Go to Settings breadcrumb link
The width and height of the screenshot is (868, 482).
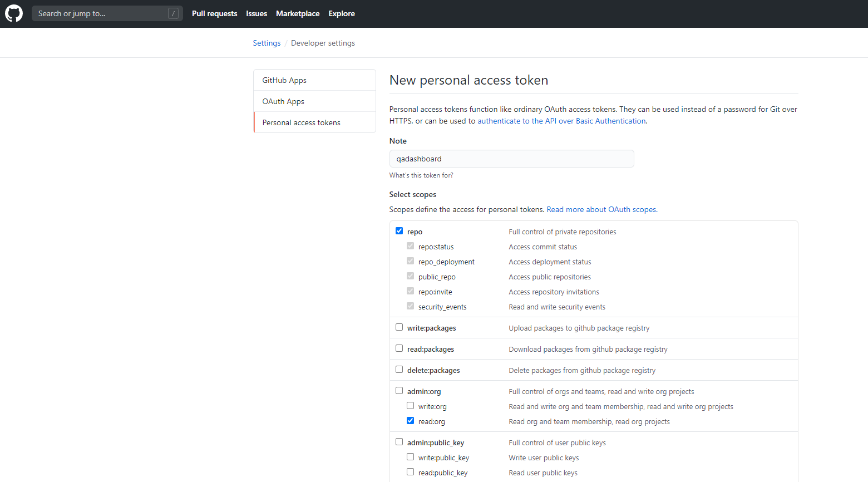pos(267,43)
